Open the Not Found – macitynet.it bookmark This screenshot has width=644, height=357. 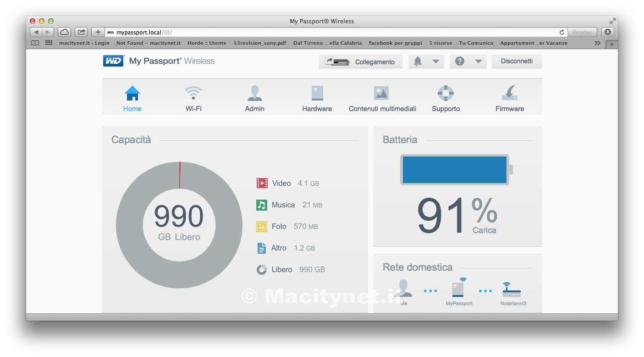pyautogui.click(x=149, y=43)
